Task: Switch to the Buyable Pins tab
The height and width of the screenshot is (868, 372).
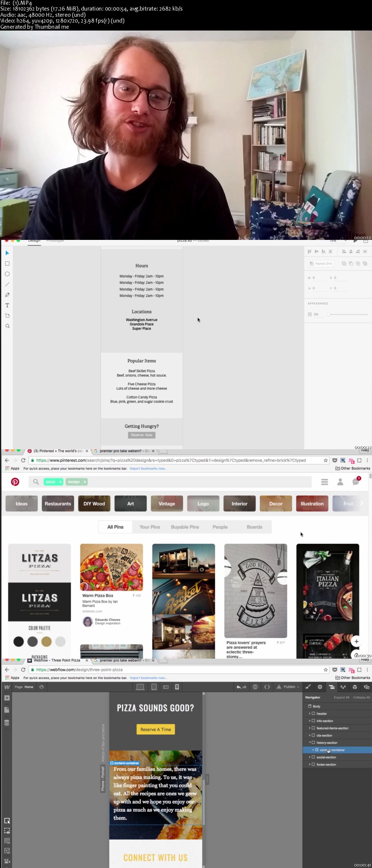Action: click(185, 527)
